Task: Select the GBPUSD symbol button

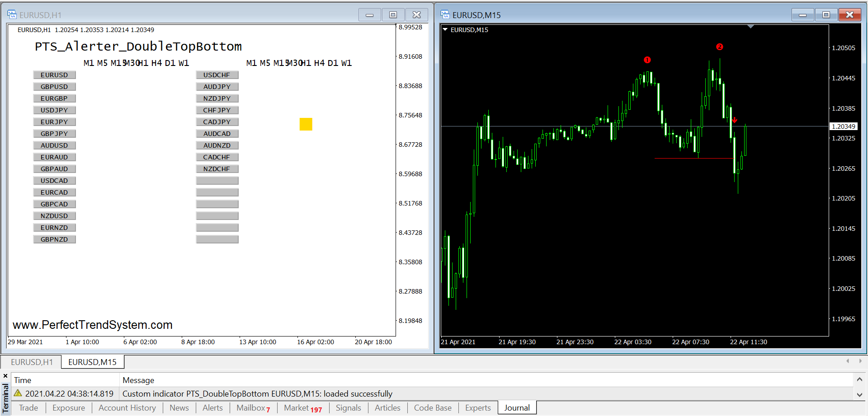Action: (54, 87)
